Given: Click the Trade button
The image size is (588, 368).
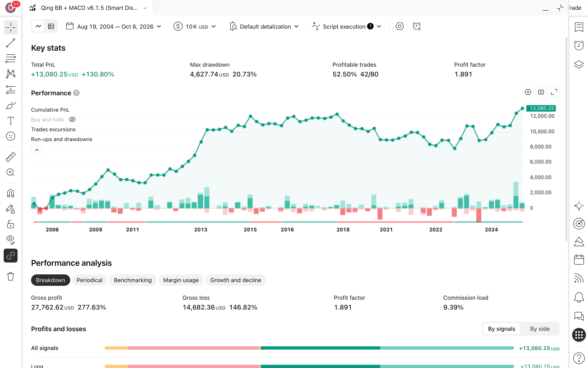Looking at the screenshot, I should click(577, 8).
